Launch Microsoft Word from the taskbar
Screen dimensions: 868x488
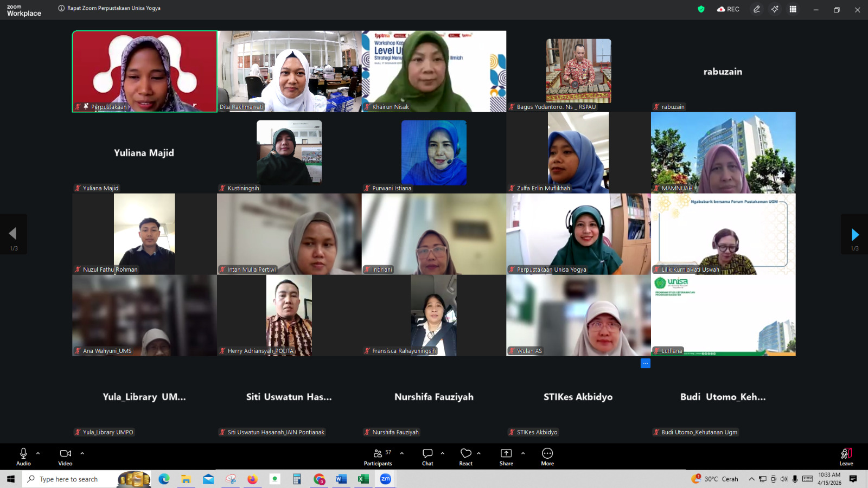tap(341, 479)
